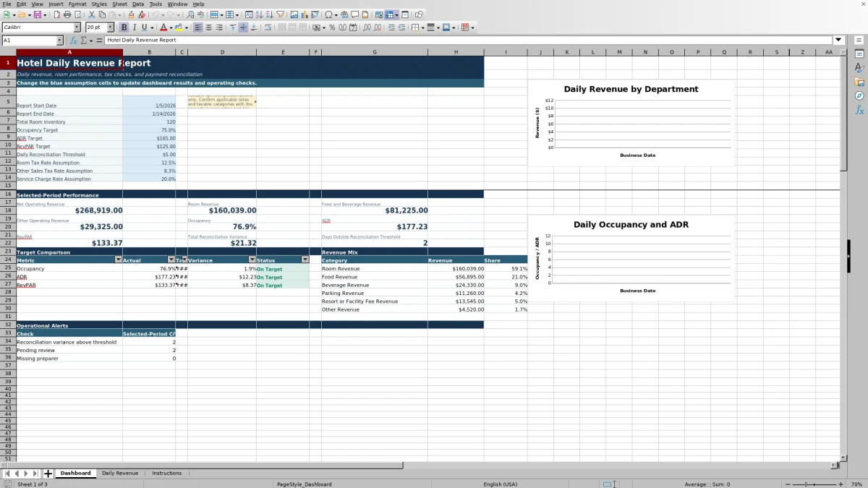The image size is (868, 488).
Task: Click the last sheet navigation arrow
Action: click(x=35, y=474)
